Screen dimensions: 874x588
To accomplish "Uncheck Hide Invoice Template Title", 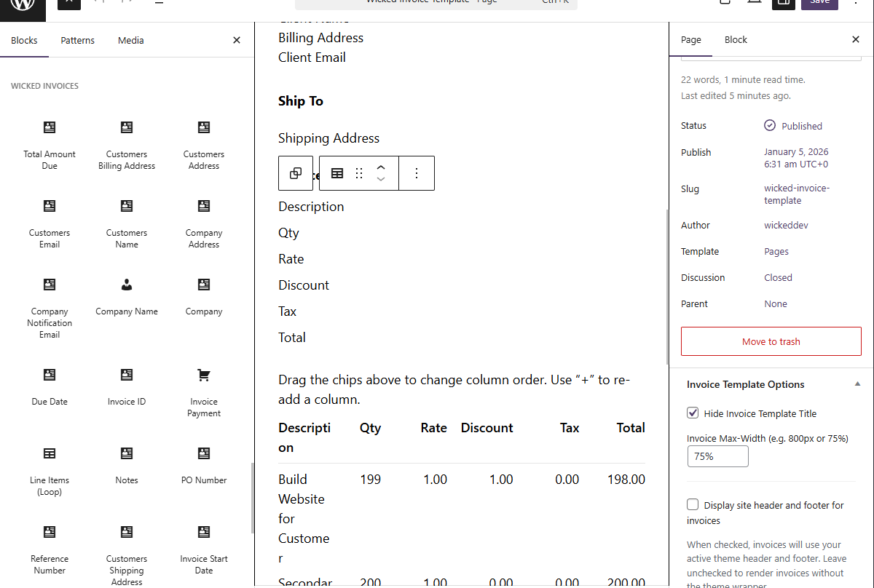I will (692, 413).
